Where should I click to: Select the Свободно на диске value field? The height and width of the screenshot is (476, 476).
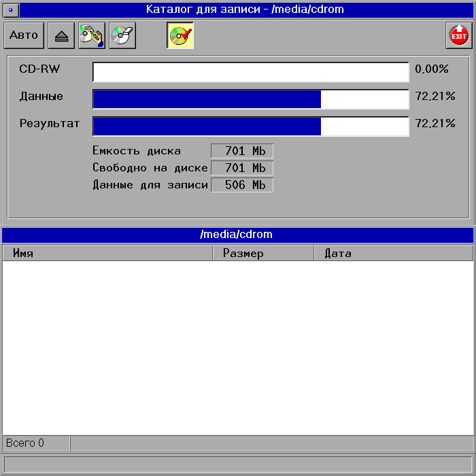click(x=242, y=168)
